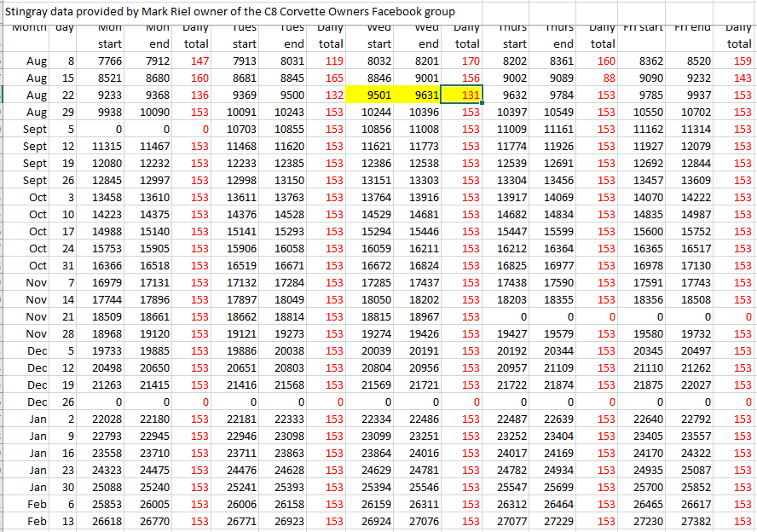Click the cell with value 14529
The image size is (757, 532).
pos(376,214)
